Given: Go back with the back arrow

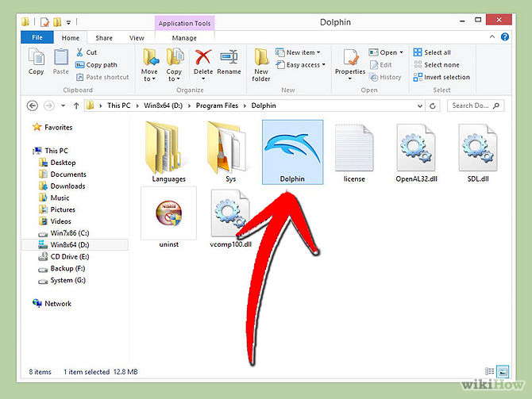Looking at the screenshot, I should 33,106.
